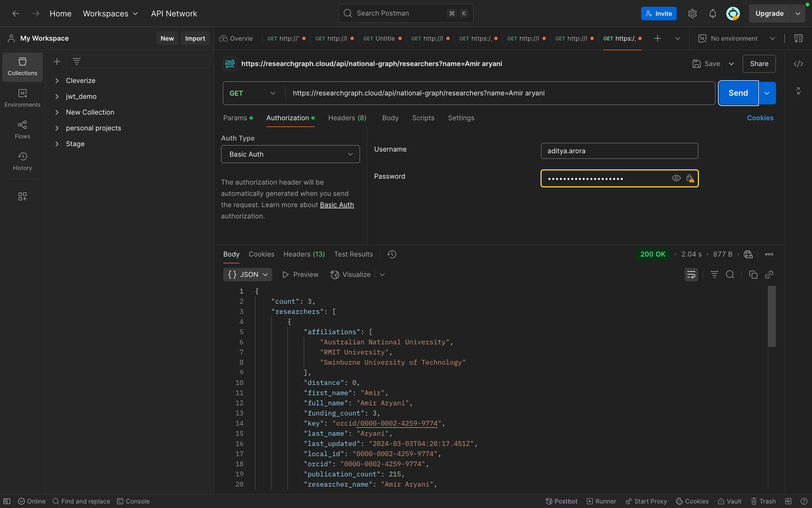812x508 pixels.
Task: Open the response more options ellipsis
Action: (x=769, y=254)
